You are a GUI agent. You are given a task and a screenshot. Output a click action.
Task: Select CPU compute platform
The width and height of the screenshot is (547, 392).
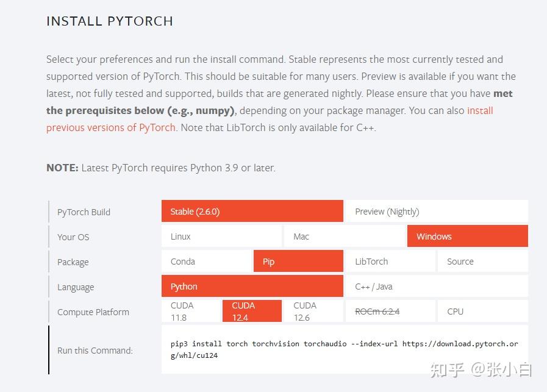tap(482, 311)
